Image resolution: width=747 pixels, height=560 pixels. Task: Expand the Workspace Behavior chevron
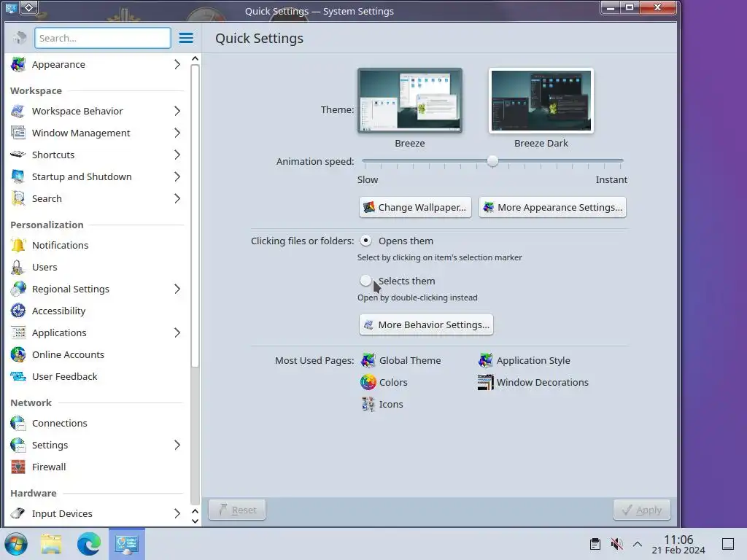point(177,111)
